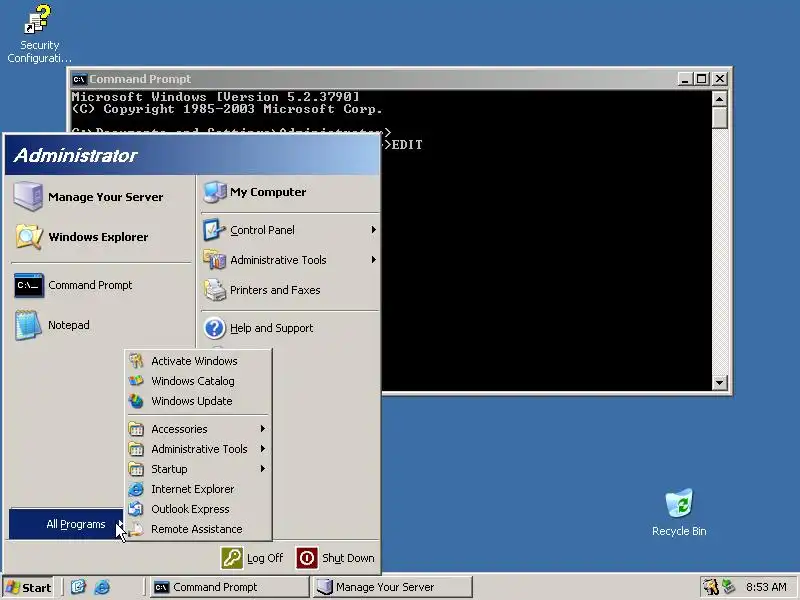Click the 8:53 AM taskbar clock

click(766, 587)
